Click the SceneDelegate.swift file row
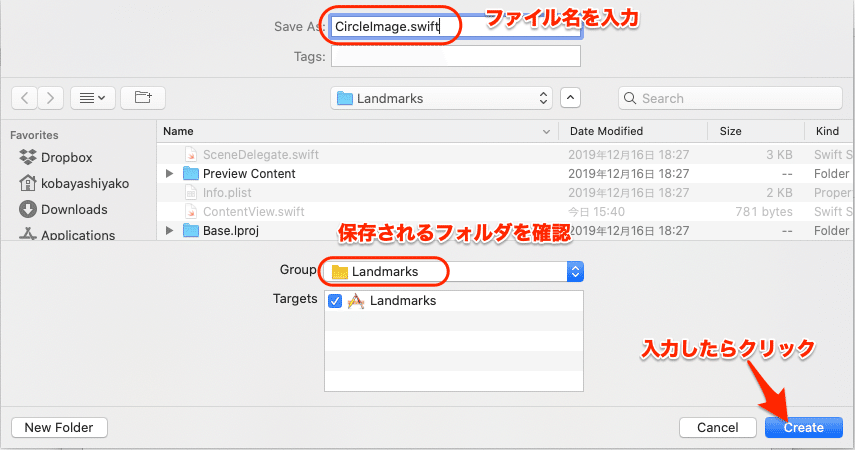 pyautogui.click(x=505, y=154)
